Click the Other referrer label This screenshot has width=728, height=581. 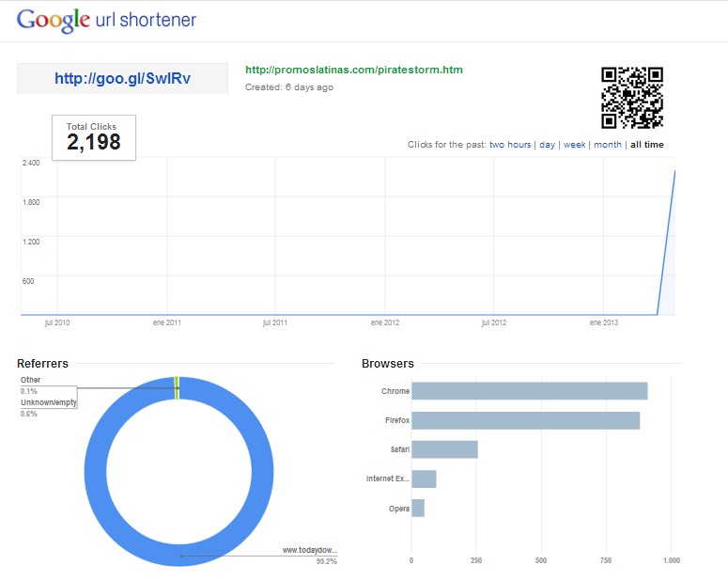(30, 380)
